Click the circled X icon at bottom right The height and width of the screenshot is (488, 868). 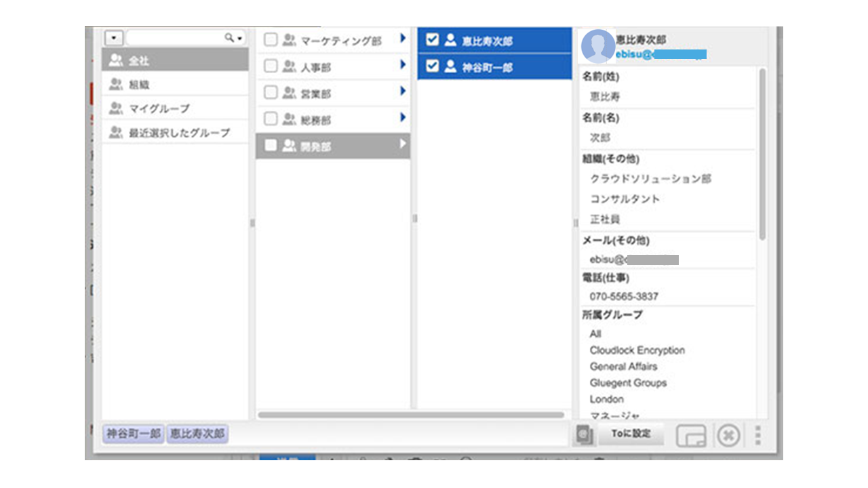coord(727,436)
